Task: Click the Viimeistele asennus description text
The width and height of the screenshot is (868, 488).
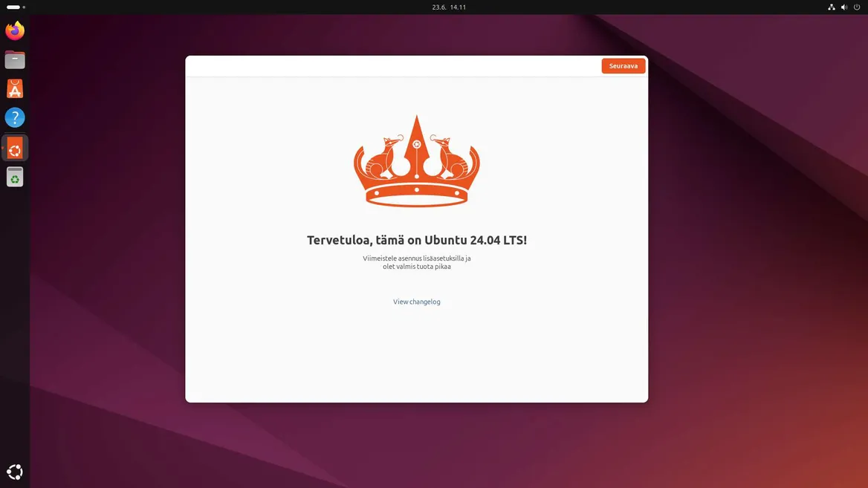Action: click(416, 262)
